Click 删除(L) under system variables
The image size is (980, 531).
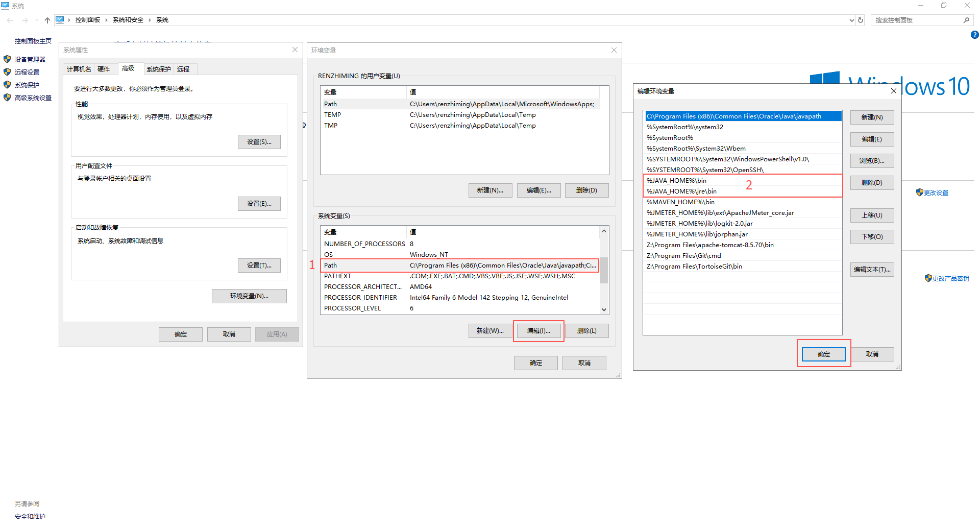tap(587, 331)
